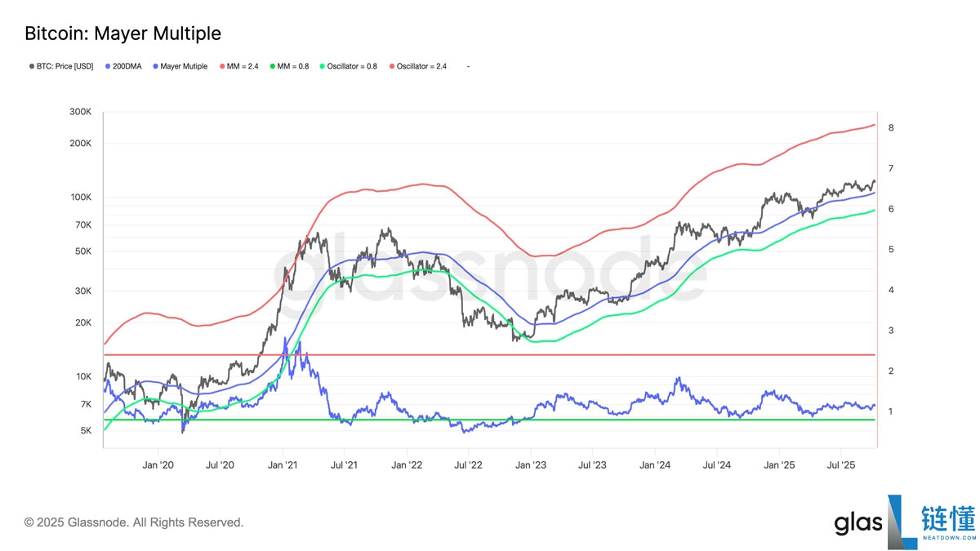Toggle the 200DMA legend entry
This screenshot has height=551, width=980.
pyautogui.click(x=127, y=66)
